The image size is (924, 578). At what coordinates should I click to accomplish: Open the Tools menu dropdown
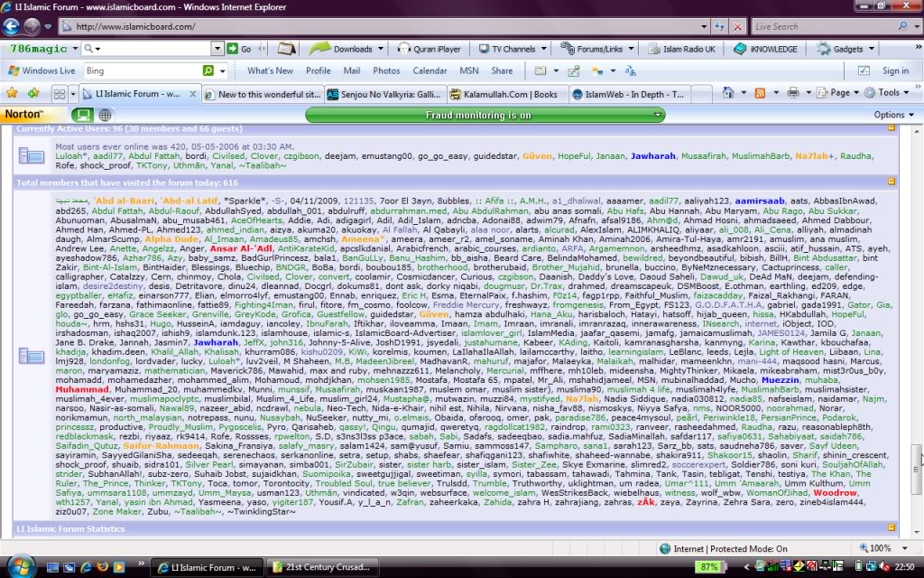click(x=906, y=93)
